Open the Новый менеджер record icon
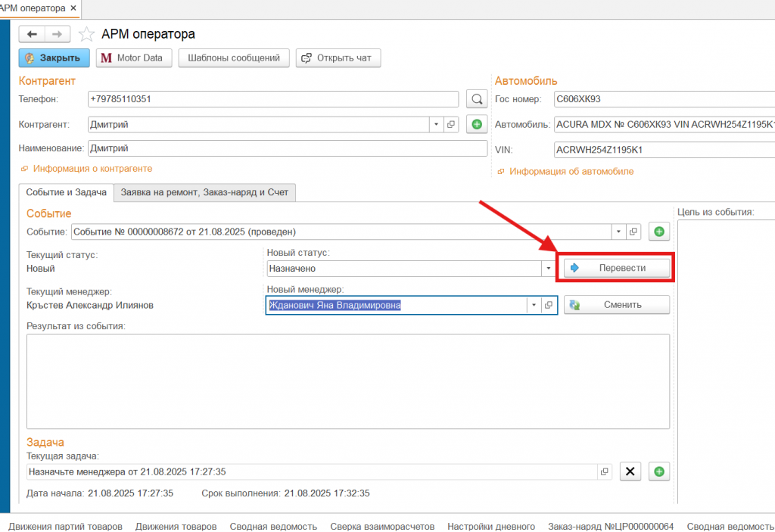The height and width of the screenshot is (532, 775). pos(549,305)
